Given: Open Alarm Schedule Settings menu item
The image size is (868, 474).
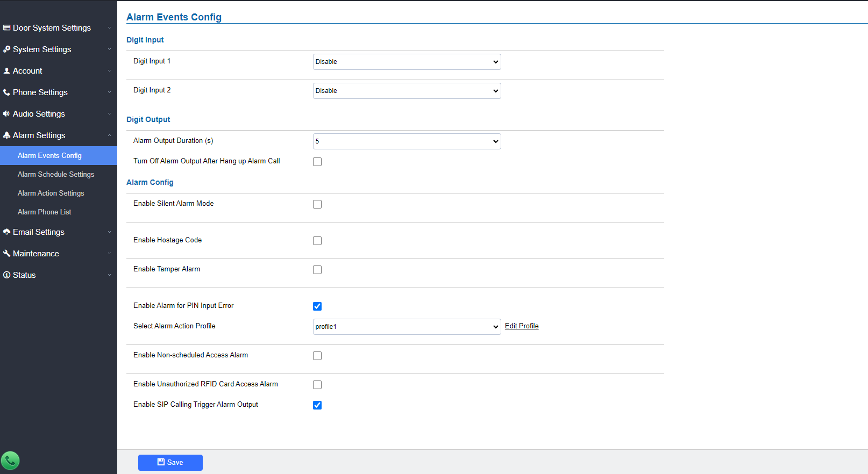Looking at the screenshot, I should pos(56,174).
